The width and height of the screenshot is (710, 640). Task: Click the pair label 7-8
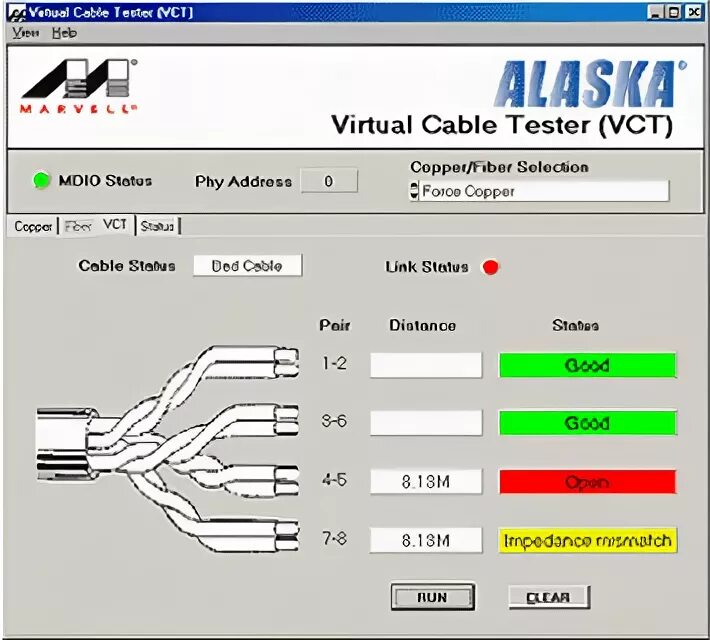tap(334, 538)
